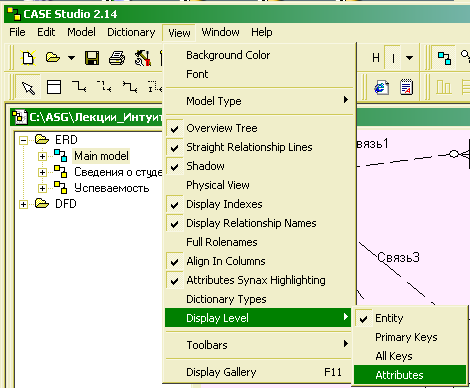Click the Main model diagram icon
Image resolution: width=470 pixels, height=388 pixels.
pos(61,156)
